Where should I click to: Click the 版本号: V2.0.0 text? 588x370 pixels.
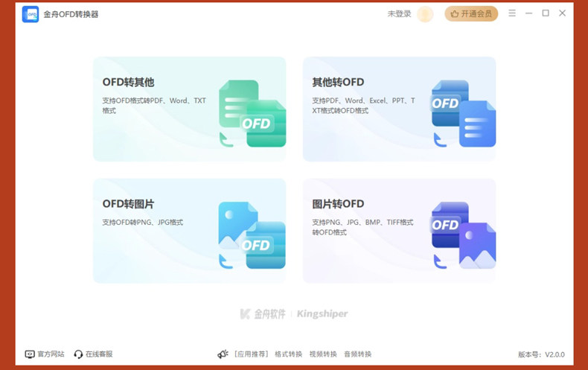[541, 354]
